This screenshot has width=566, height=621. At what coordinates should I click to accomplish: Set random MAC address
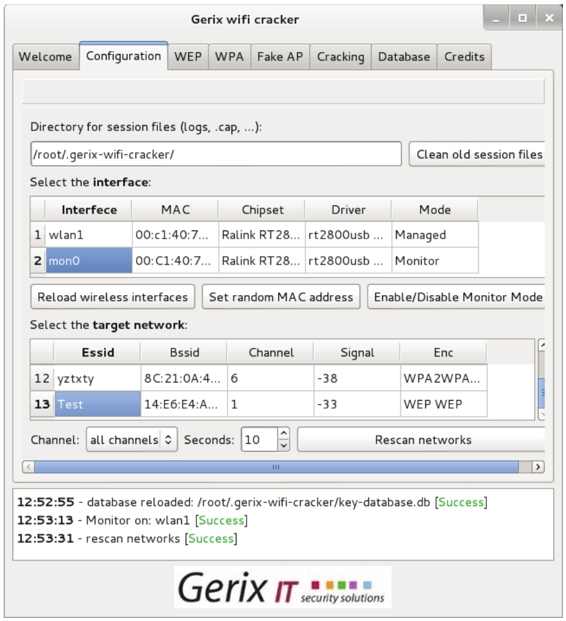click(x=281, y=297)
